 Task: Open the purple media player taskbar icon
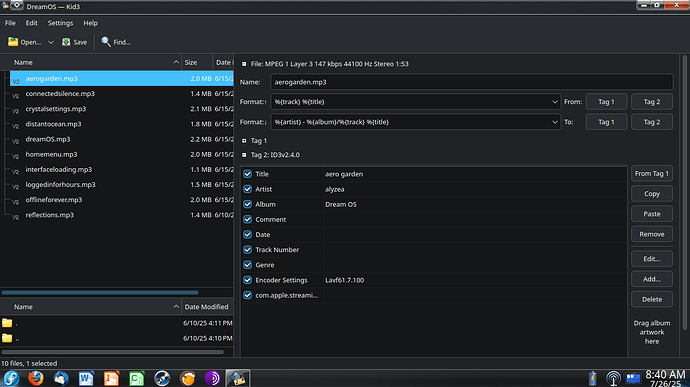pyautogui.click(x=213, y=378)
